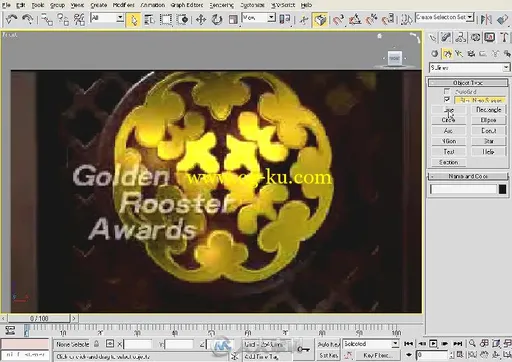Select the Systems category icon
Image resolution: width=512 pixels, height=362 pixels.
tap(507, 53)
